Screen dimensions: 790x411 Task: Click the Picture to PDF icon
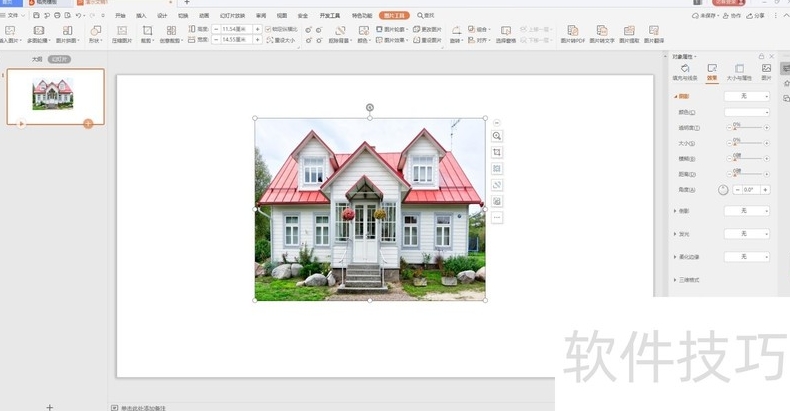pos(572,31)
